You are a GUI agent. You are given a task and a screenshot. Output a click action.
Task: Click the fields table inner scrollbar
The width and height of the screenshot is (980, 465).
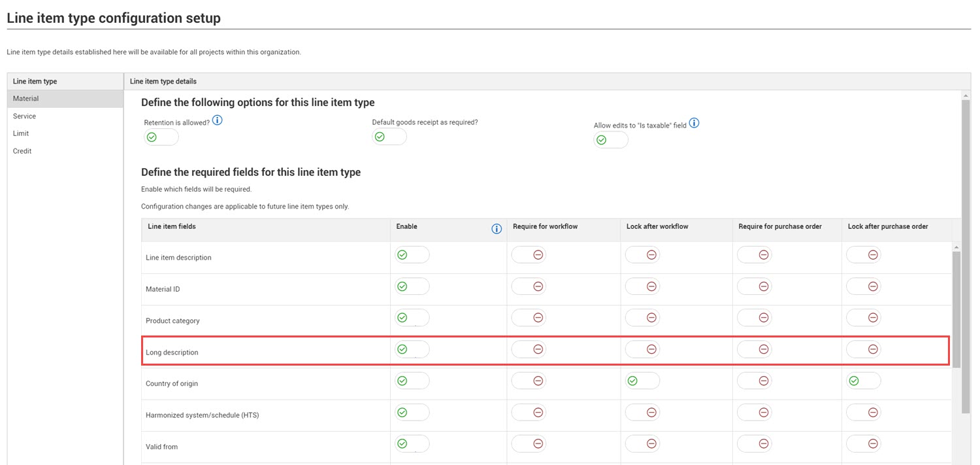(956, 309)
